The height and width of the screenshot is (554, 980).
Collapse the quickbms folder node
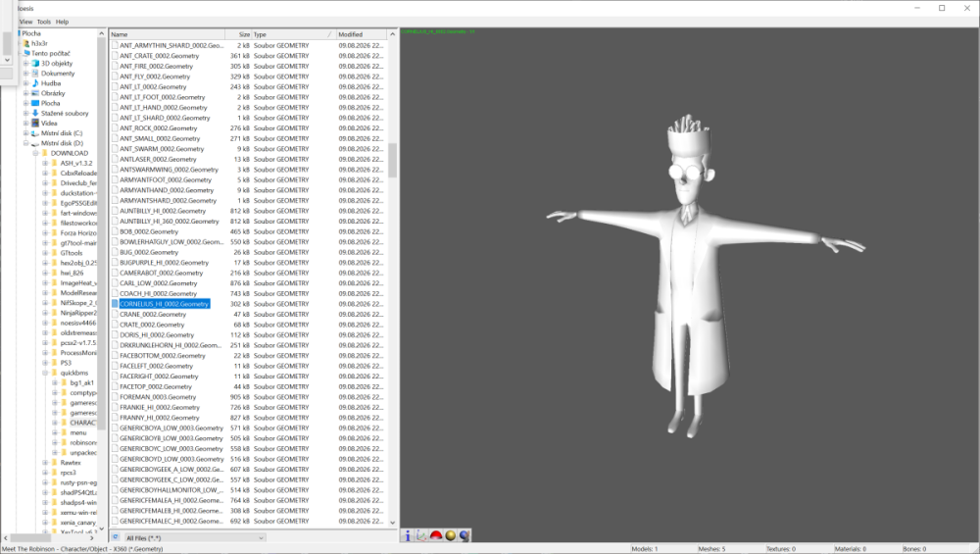tap(45, 373)
